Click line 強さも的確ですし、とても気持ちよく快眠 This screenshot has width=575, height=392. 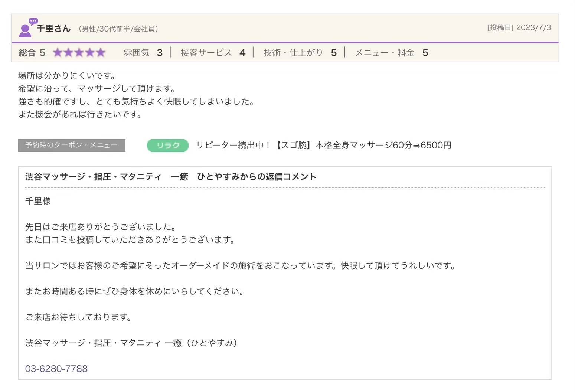click(x=137, y=101)
